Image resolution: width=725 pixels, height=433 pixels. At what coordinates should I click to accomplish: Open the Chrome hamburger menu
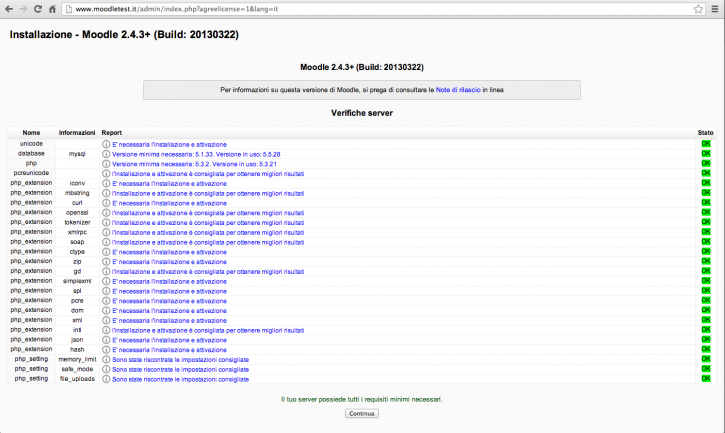[x=715, y=9]
